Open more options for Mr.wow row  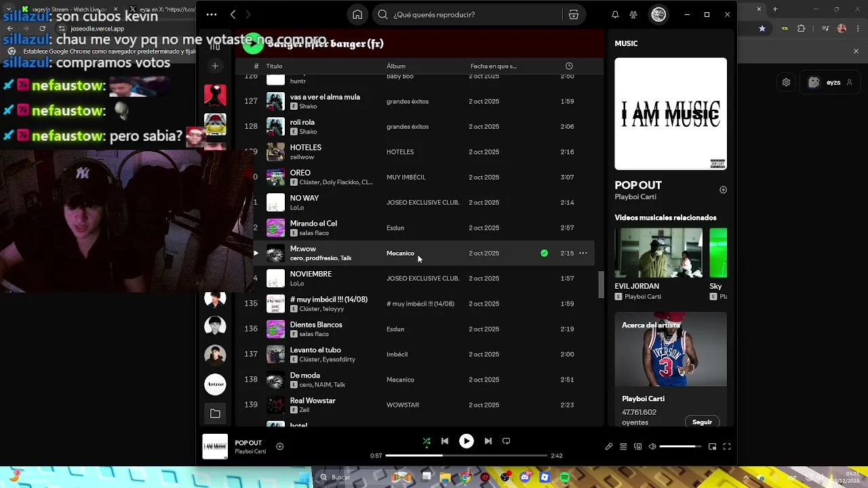point(583,253)
